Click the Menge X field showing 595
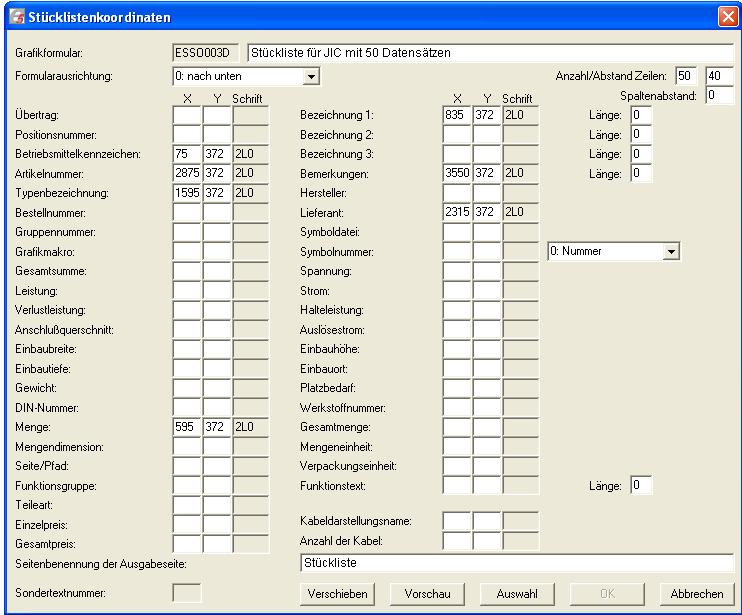Screen dimensions: 742x615 click(187, 427)
